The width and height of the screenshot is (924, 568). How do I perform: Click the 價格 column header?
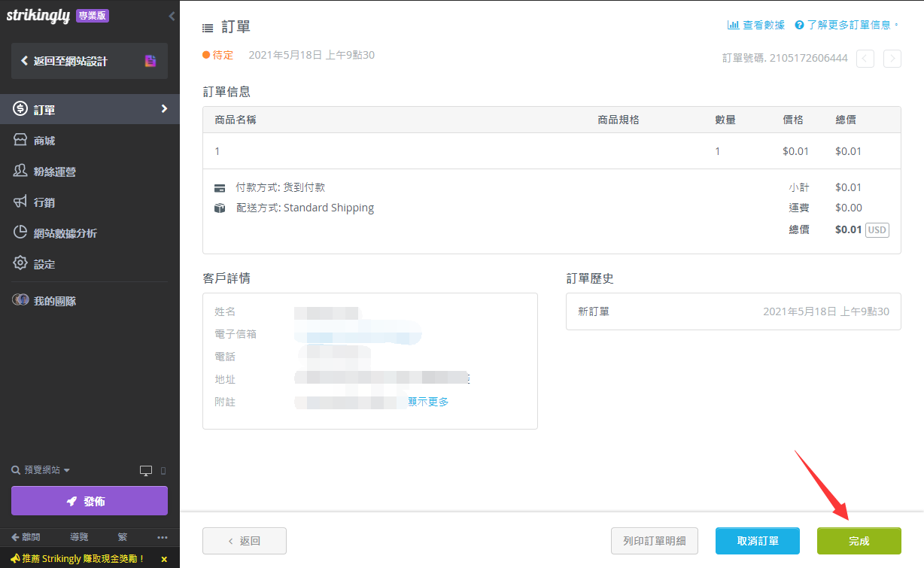point(793,120)
